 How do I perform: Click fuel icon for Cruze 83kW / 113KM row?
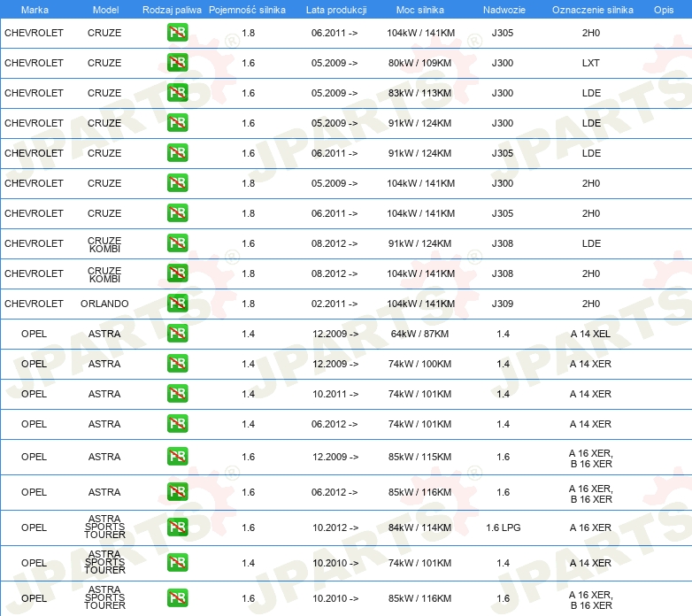point(177,93)
